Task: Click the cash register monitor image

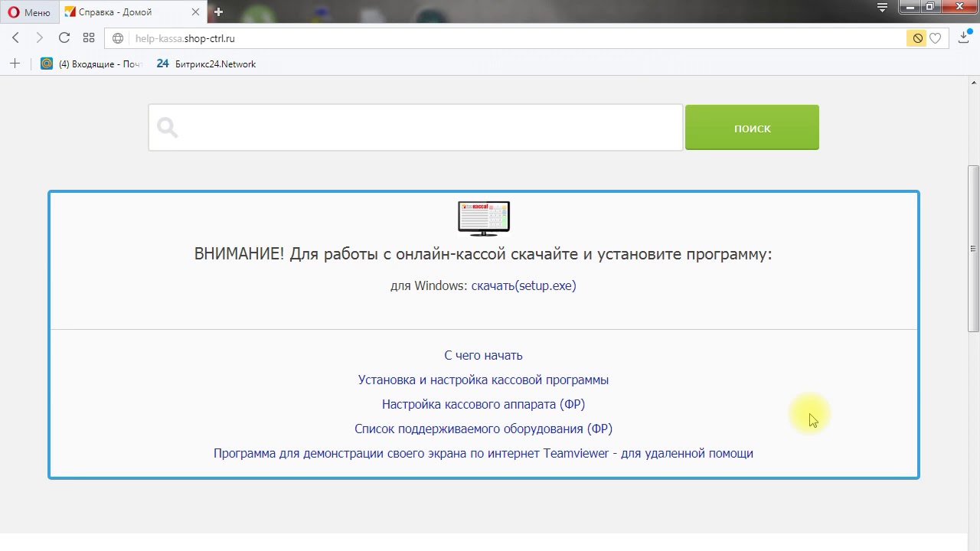Action: tap(484, 219)
